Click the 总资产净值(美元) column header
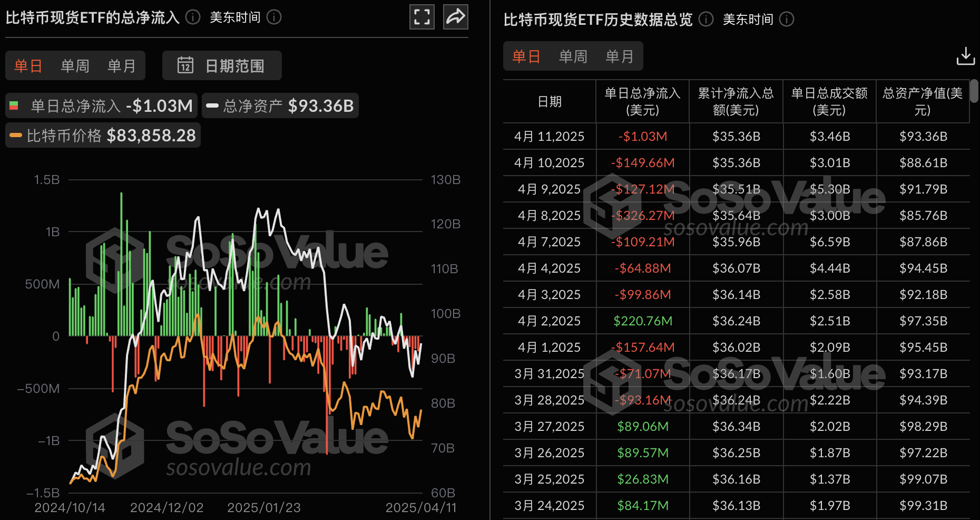The image size is (980, 520). coord(923,101)
